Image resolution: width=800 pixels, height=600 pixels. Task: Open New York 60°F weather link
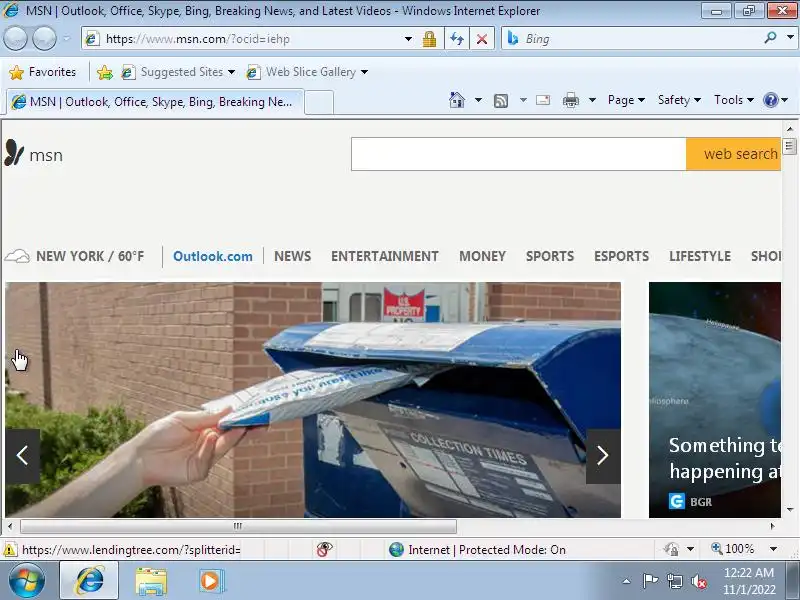pos(90,256)
